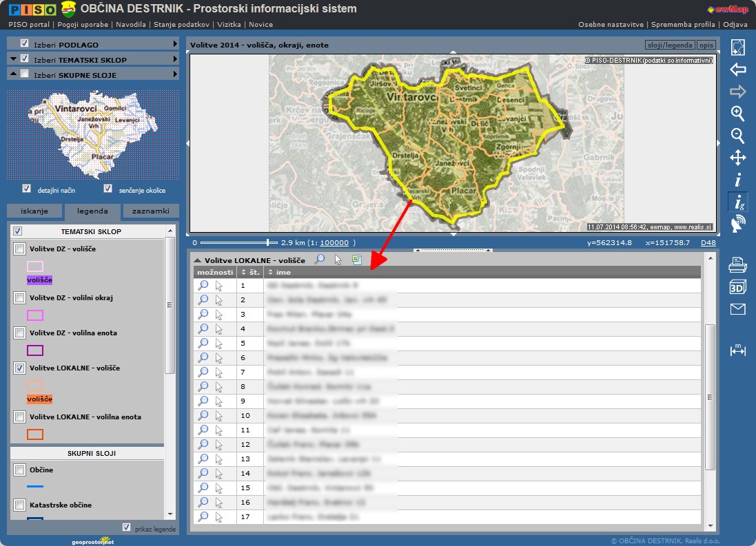Select the distance measurement tool
The image size is (756, 546).
pos(737,350)
